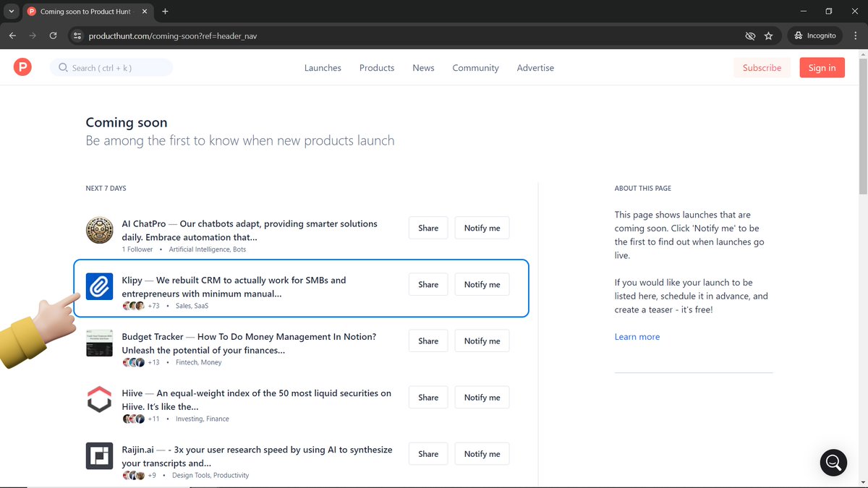Image resolution: width=868 pixels, height=488 pixels.
Task: Reload the page
Action: [53, 35]
